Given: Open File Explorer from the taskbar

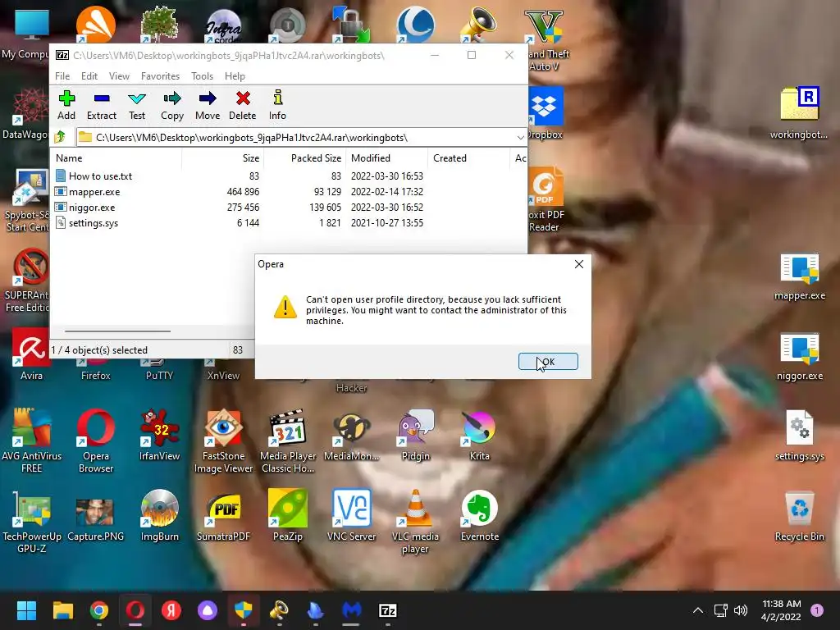Looking at the screenshot, I should [62, 610].
